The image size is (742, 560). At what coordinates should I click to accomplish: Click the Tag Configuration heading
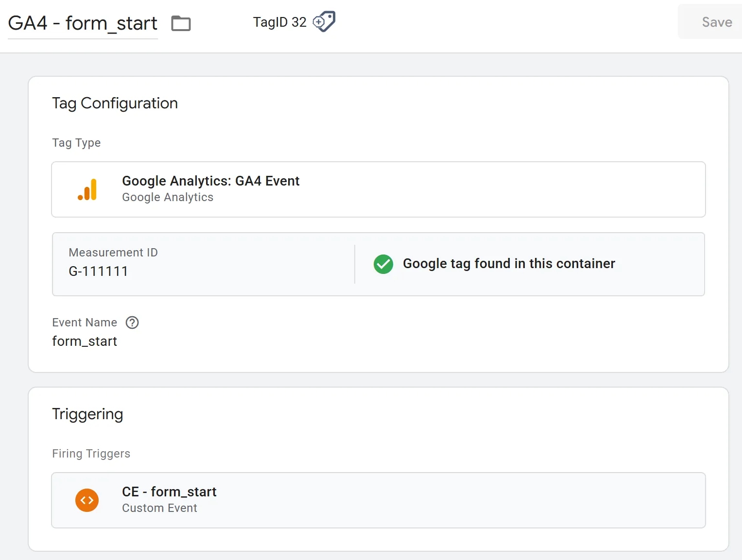115,103
